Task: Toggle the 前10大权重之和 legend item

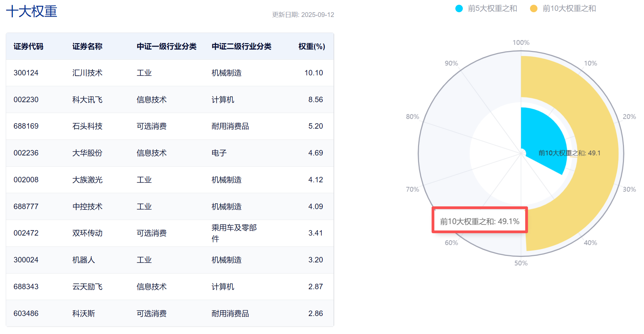Action: coord(563,8)
